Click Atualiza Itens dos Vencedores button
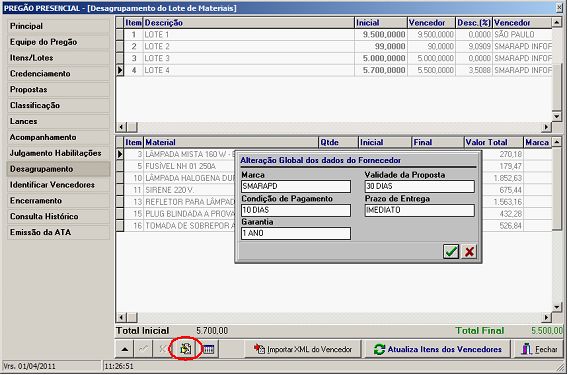The width and height of the screenshot is (568, 375). tap(438, 349)
